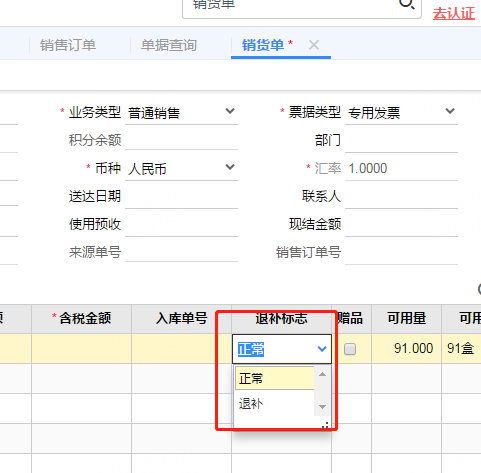
Task: Click the search magnifier icon
Action: [x=407, y=5]
